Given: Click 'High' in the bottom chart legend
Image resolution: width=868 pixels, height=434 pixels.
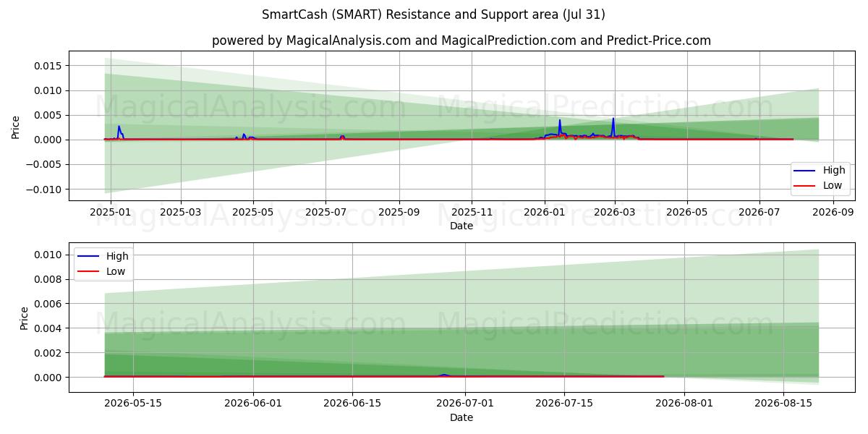Looking at the screenshot, I should (117, 256).
